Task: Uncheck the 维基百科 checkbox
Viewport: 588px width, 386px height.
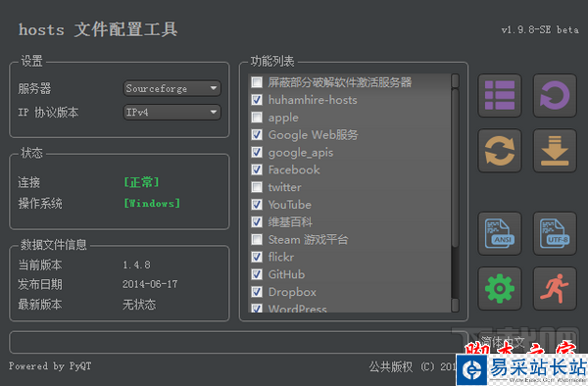Action: [x=257, y=221]
